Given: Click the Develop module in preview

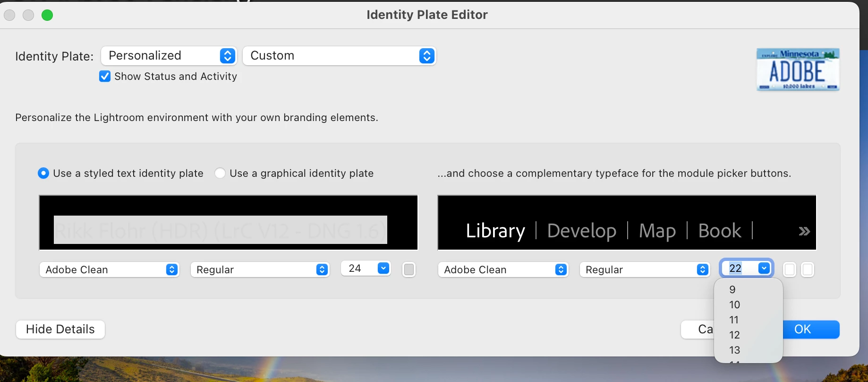Looking at the screenshot, I should pos(581,231).
